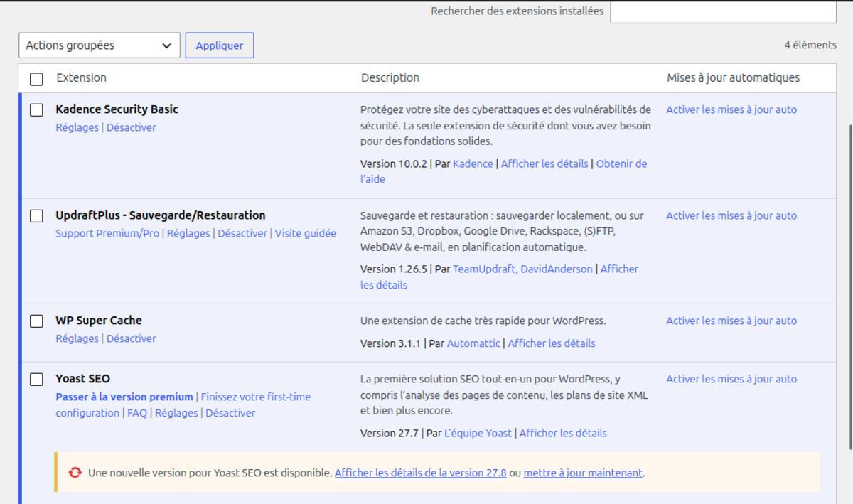Click UpdraftPlus - Sauvegarde/Restauration plugin name

coord(161,215)
